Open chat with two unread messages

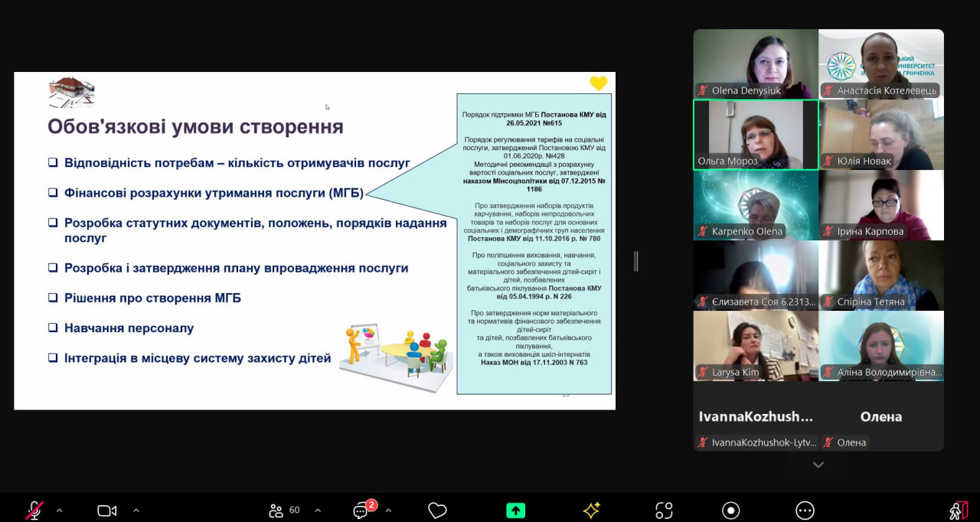click(x=361, y=511)
